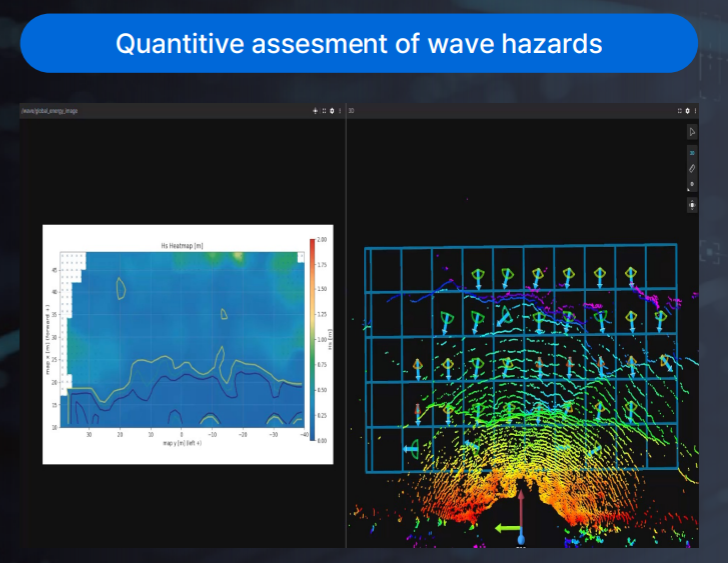The width and height of the screenshot is (728, 563).
Task: Toggle the 3D camera mode button
Action: point(692,153)
